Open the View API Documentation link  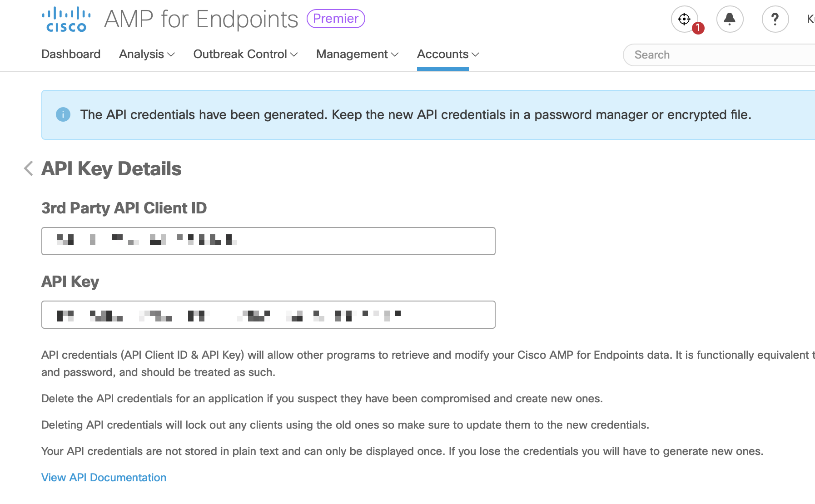[104, 478]
